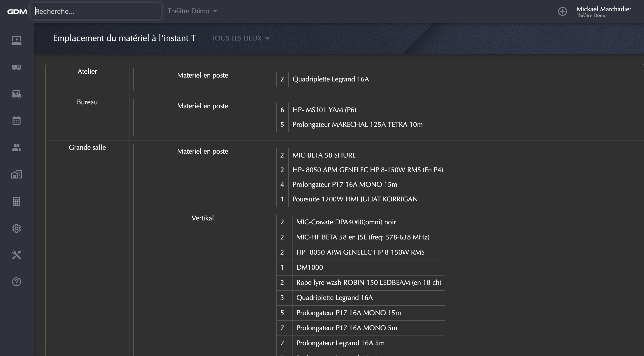Open the settings gear sidebar icon
Image resolution: width=644 pixels, height=356 pixels.
click(x=17, y=228)
